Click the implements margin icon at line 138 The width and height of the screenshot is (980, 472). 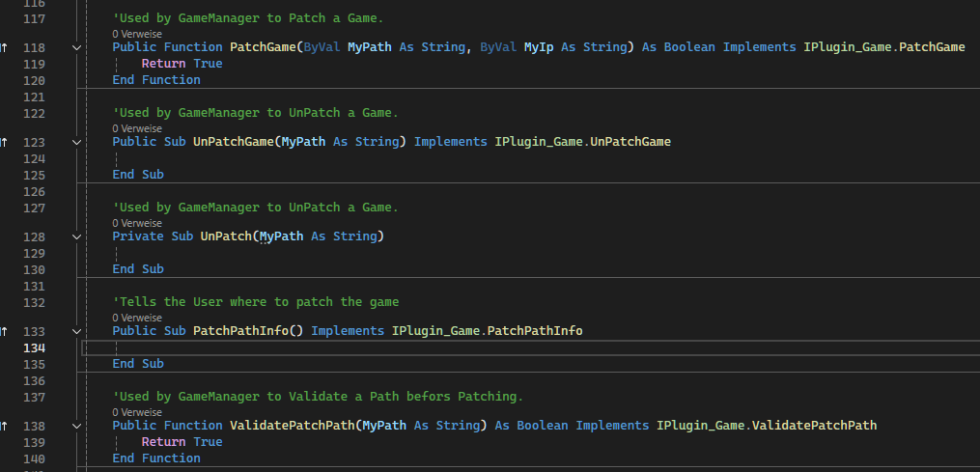point(3,426)
